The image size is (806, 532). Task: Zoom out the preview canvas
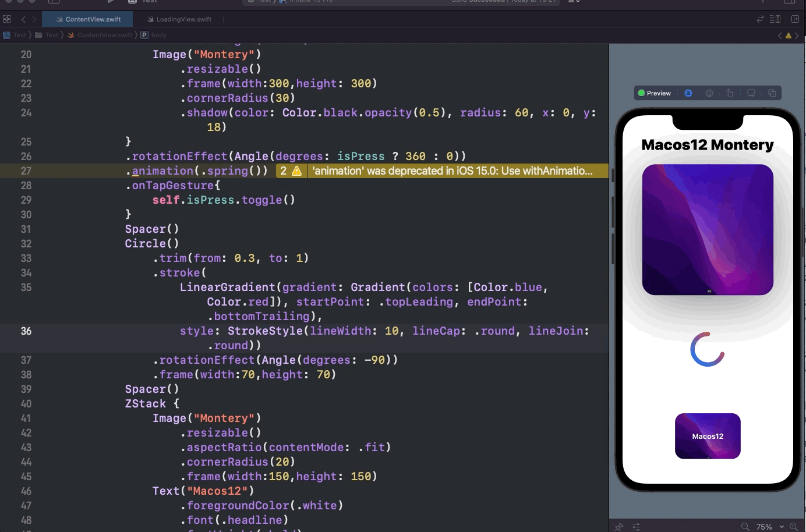(745, 526)
